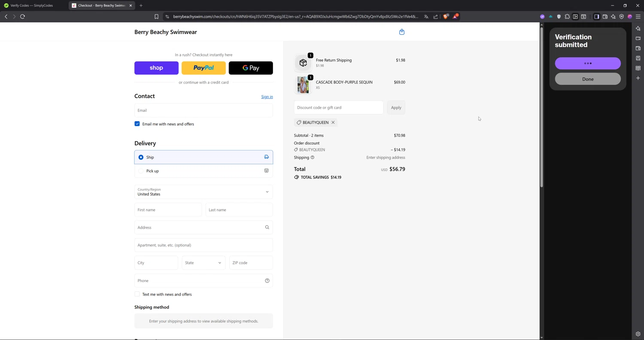644x340 pixels.
Task: Click the Sign in link
Action: 267,97
